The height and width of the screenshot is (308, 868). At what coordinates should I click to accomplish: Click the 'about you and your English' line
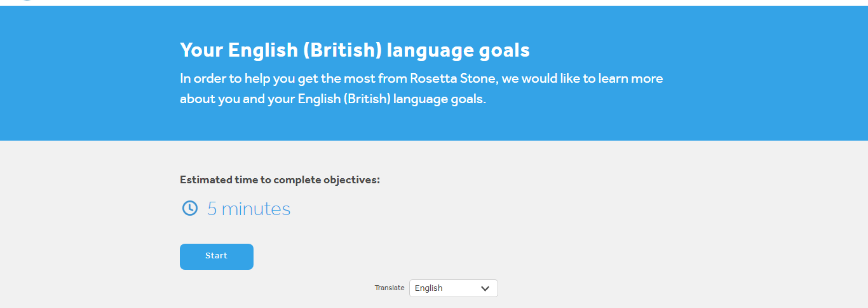coord(332,100)
